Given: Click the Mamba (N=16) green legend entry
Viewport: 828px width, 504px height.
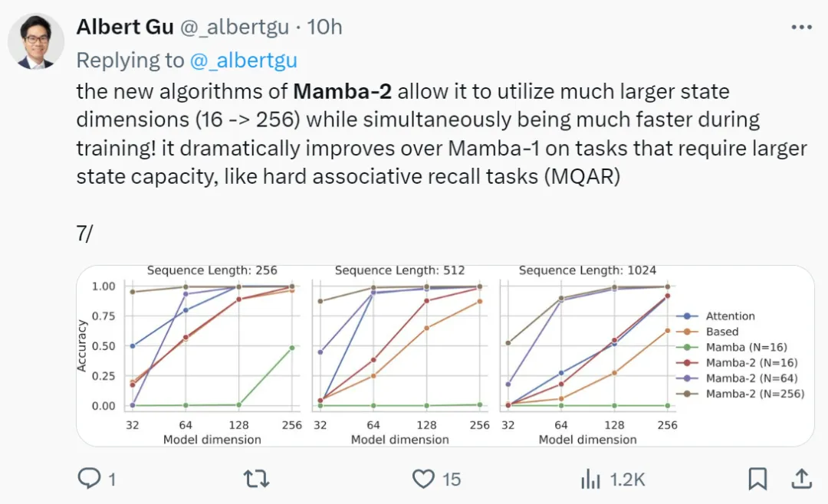Looking at the screenshot, I should click(732, 347).
